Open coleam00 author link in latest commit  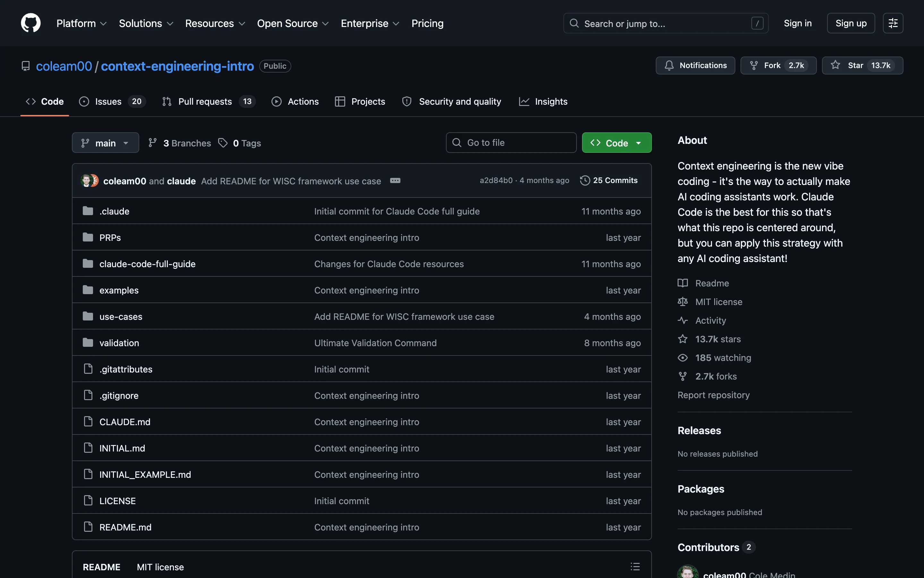coord(124,181)
